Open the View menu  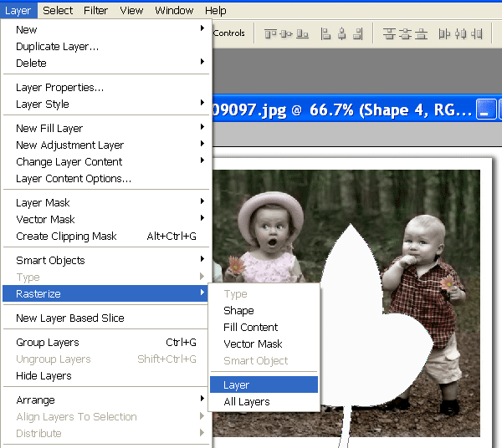coord(131,11)
